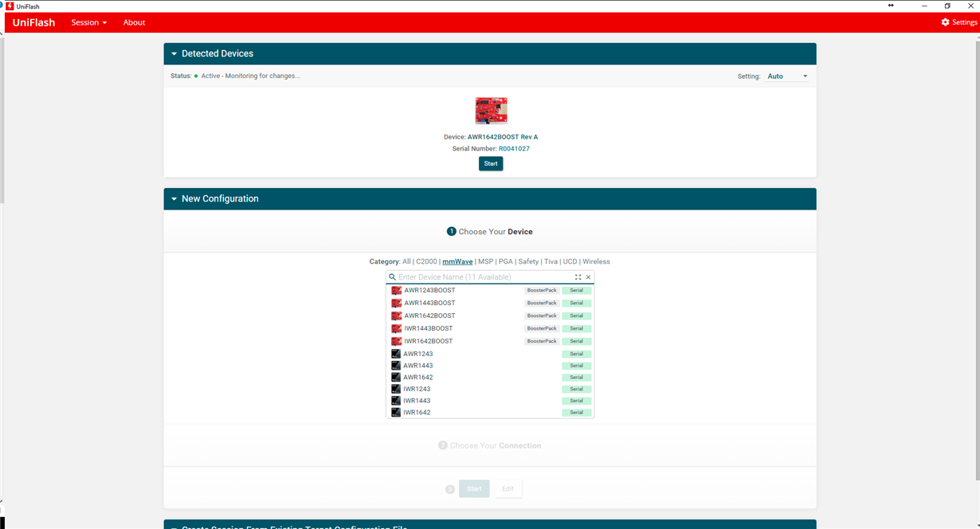Click the IWR1243 chip icon
Image resolution: width=980 pixels, height=529 pixels.
pos(396,389)
